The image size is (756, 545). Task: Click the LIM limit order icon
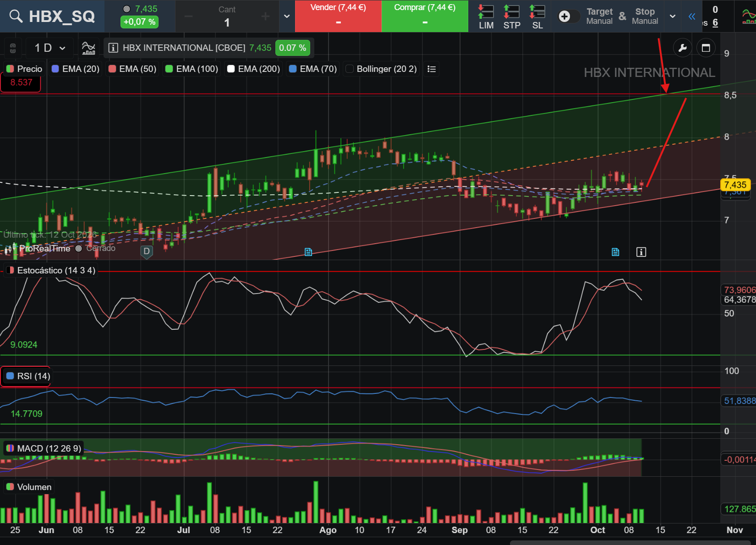(486, 17)
